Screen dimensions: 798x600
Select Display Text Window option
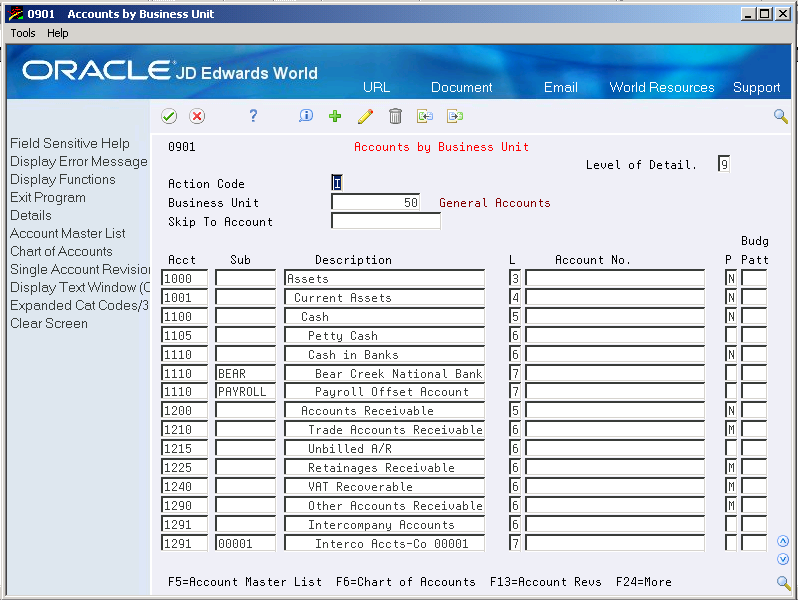(80, 288)
